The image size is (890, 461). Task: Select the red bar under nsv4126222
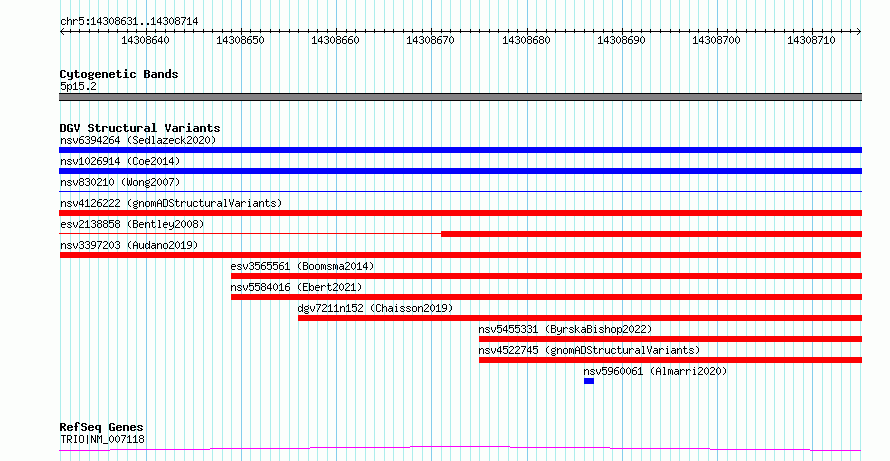click(x=460, y=213)
